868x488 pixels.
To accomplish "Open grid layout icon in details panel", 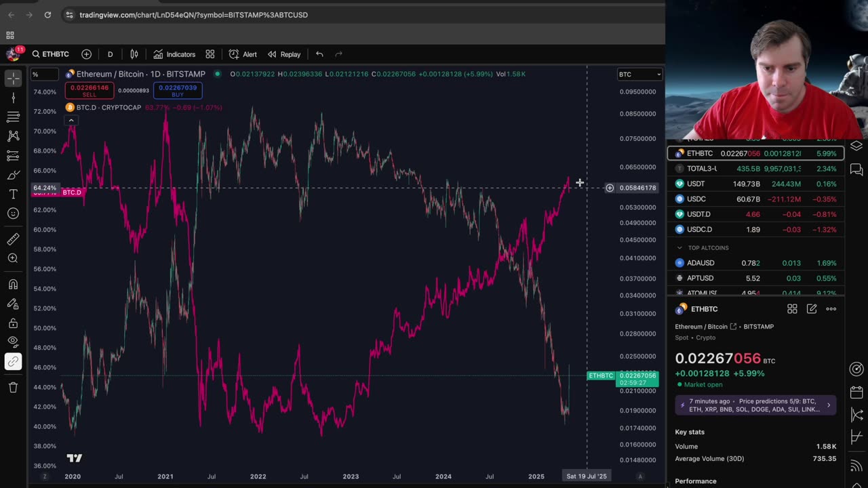I will click(792, 309).
